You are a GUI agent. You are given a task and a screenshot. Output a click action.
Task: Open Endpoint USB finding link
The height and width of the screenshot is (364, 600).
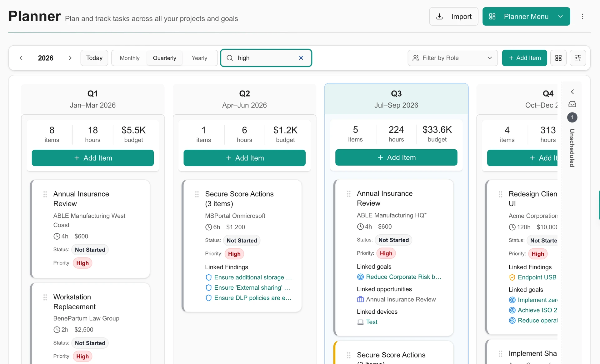tap(537, 277)
